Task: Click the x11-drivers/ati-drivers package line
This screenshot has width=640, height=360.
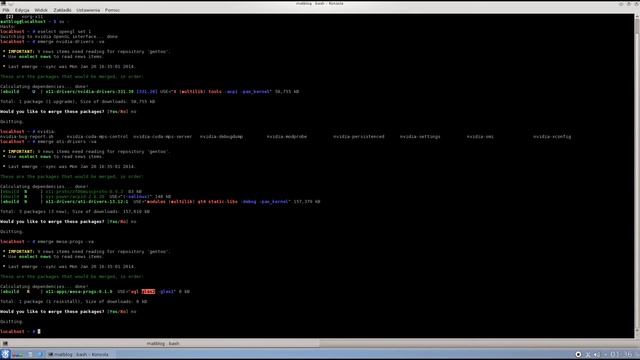Action: (x=160, y=202)
